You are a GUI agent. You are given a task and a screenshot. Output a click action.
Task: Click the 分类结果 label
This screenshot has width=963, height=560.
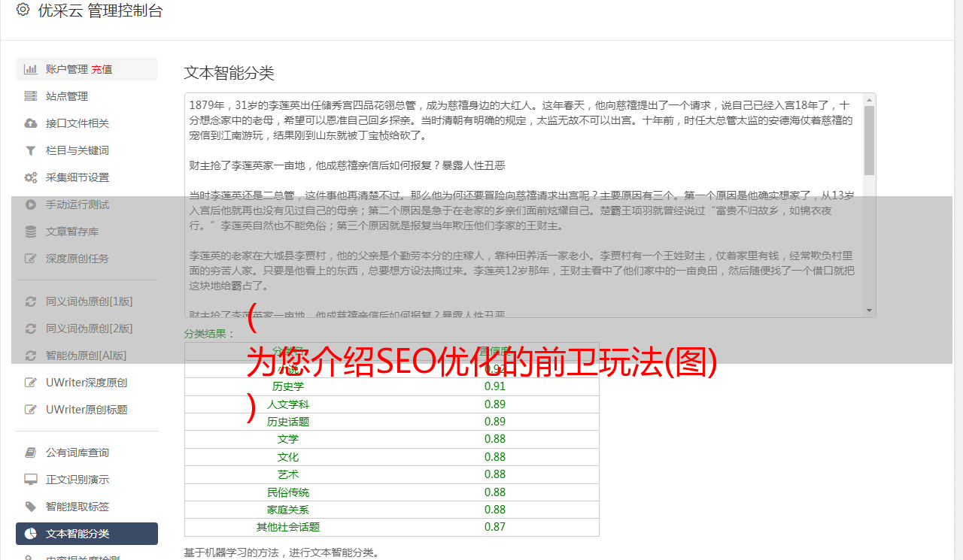[x=210, y=334]
